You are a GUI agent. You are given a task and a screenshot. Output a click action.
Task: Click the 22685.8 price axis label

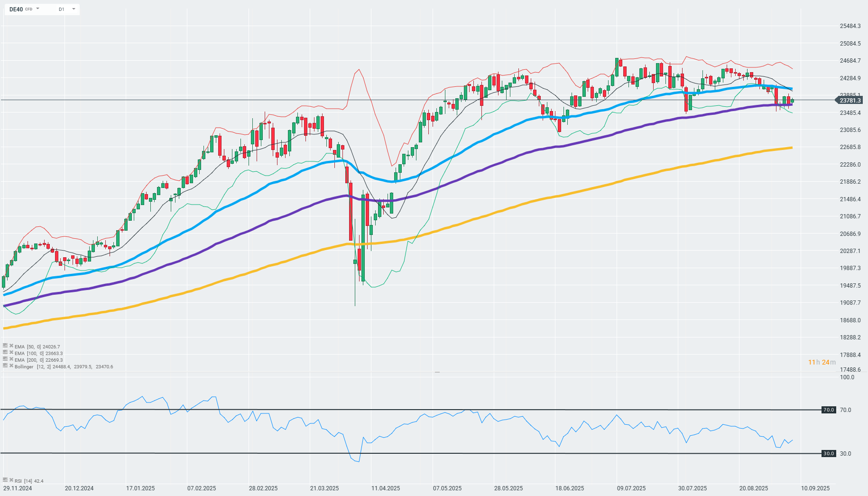click(x=850, y=147)
